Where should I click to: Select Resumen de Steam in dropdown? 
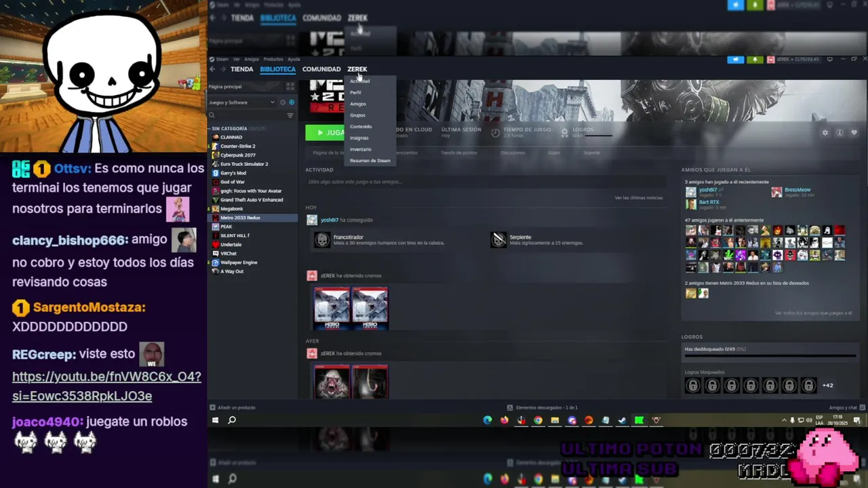370,161
